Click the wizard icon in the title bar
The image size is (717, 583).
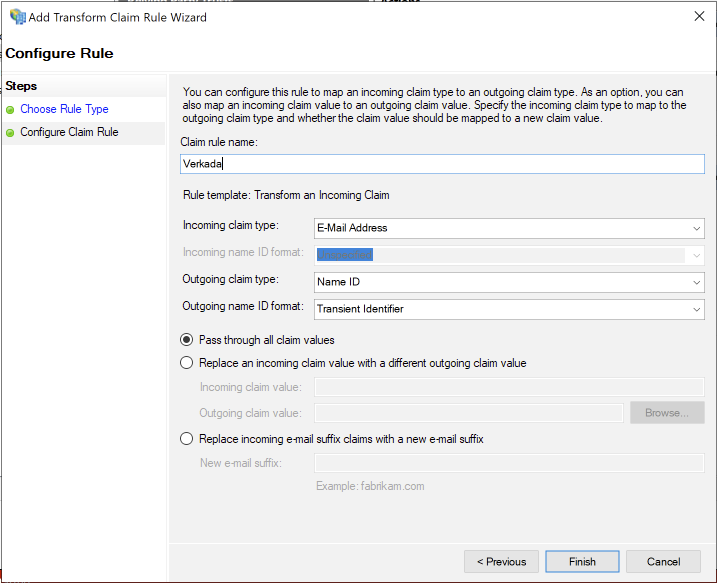click(x=17, y=16)
